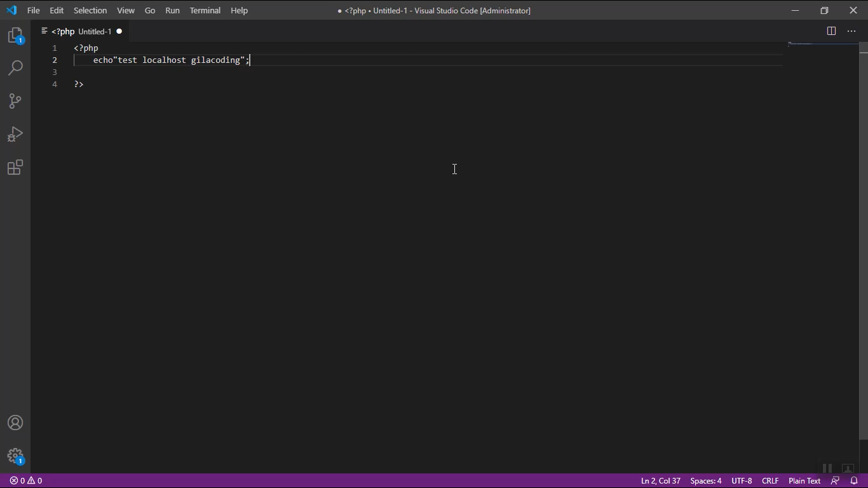The image size is (868, 488).
Task: Open the Selection menu
Action: 90,10
